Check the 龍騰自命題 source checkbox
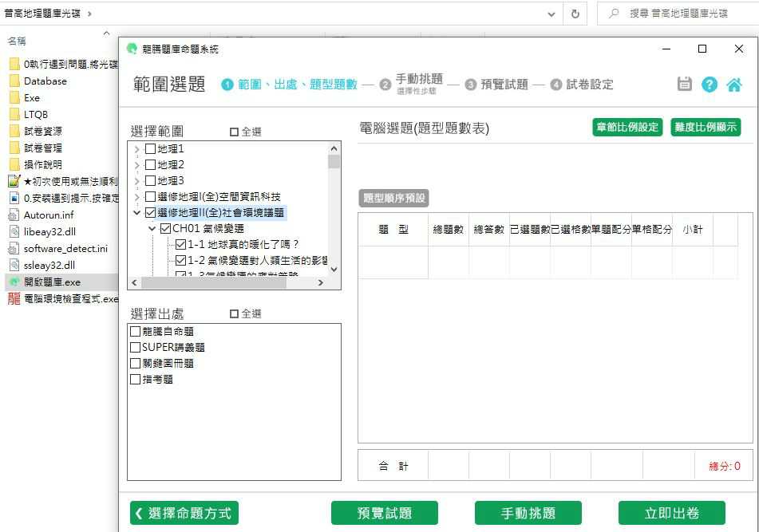 (x=136, y=331)
